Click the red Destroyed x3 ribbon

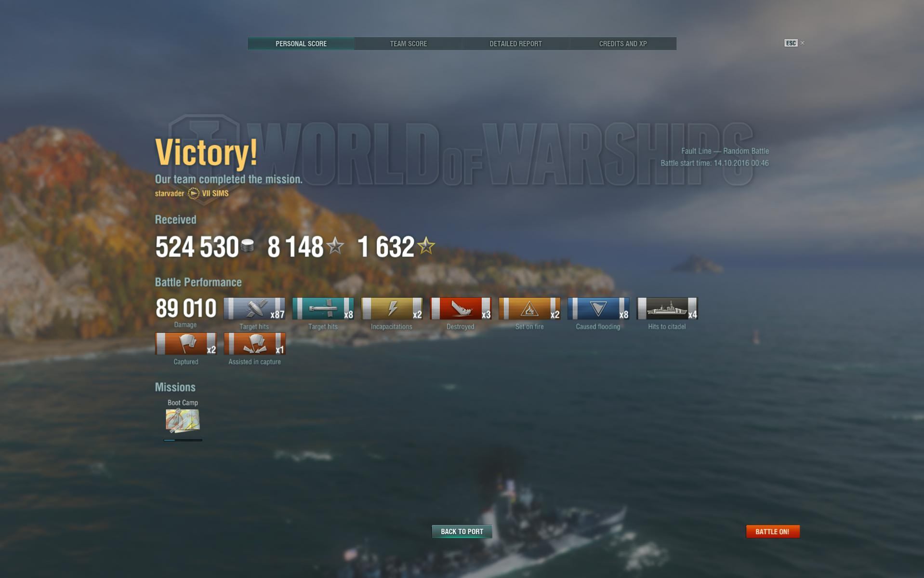click(x=461, y=309)
